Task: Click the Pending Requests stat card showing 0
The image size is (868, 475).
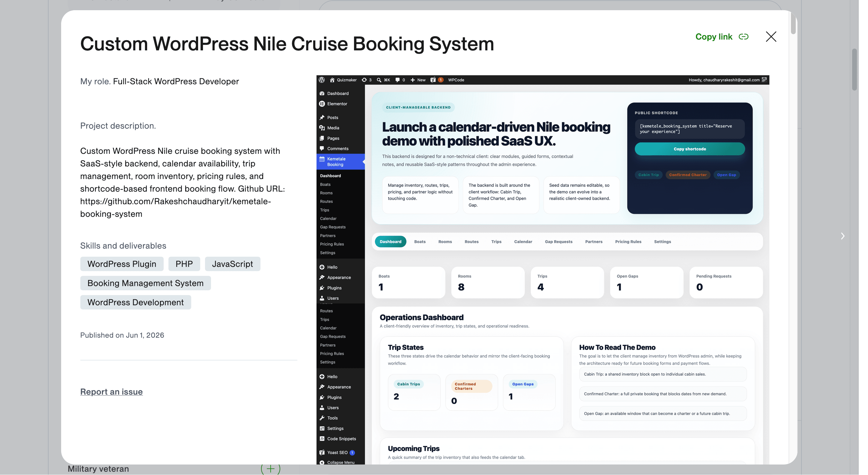Action: pyautogui.click(x=726, y=282)
